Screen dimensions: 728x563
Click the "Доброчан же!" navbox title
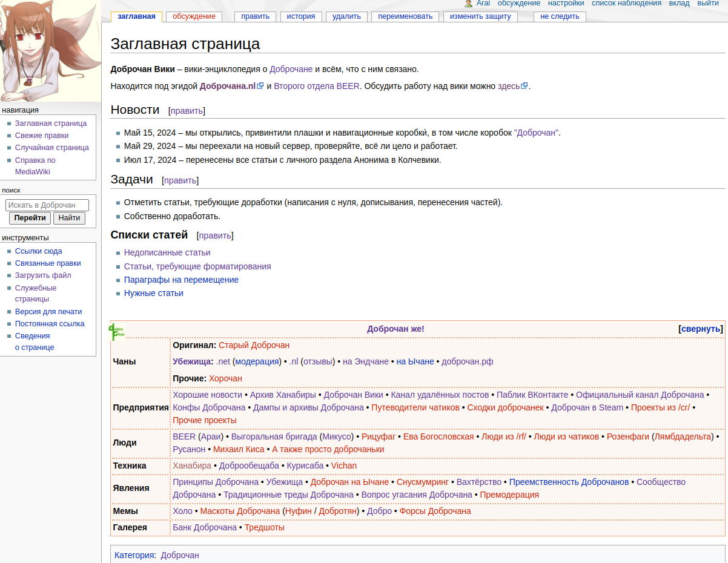pos(395,329)
